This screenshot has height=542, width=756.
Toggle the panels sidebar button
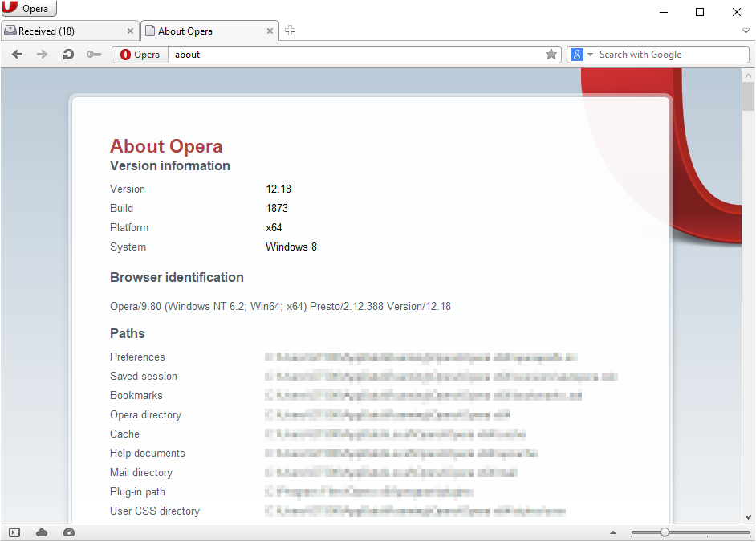[x=14, y=532]
